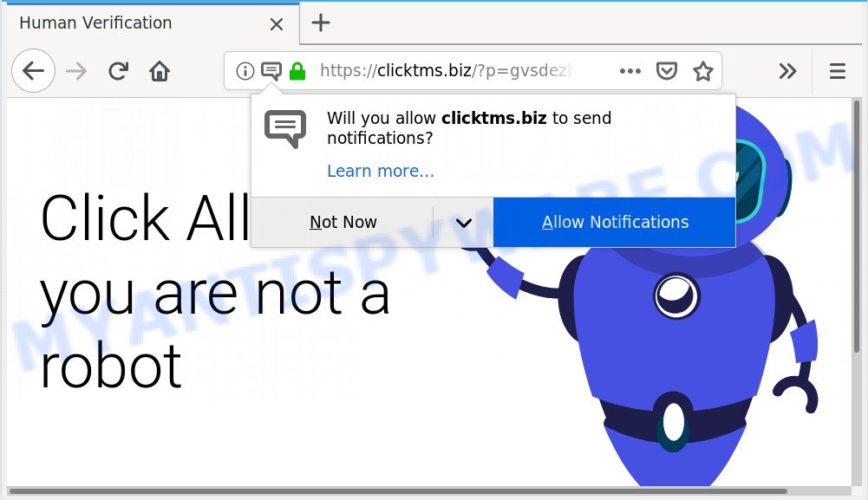Open the home page icon
The image size is (868, 500).
[160, 71]
